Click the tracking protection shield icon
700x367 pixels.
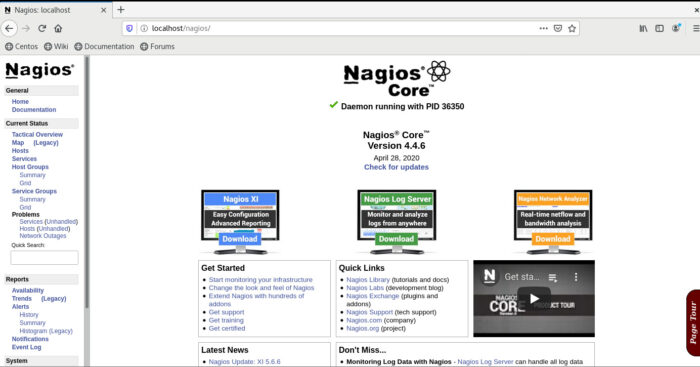tap(129, 29)
